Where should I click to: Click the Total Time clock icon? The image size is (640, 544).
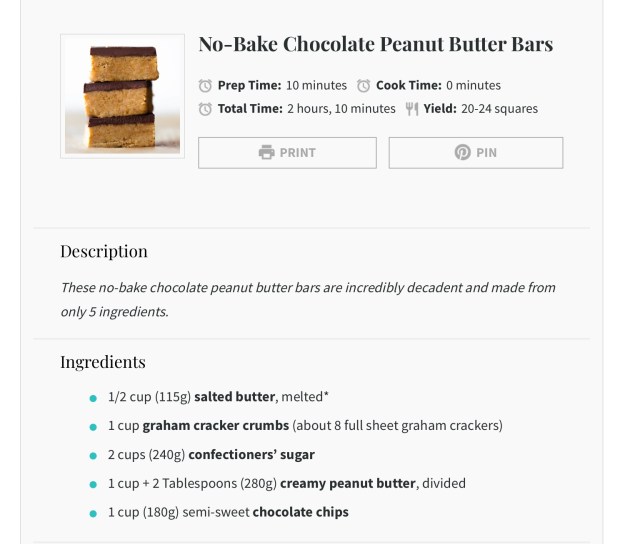click(205, 109)
